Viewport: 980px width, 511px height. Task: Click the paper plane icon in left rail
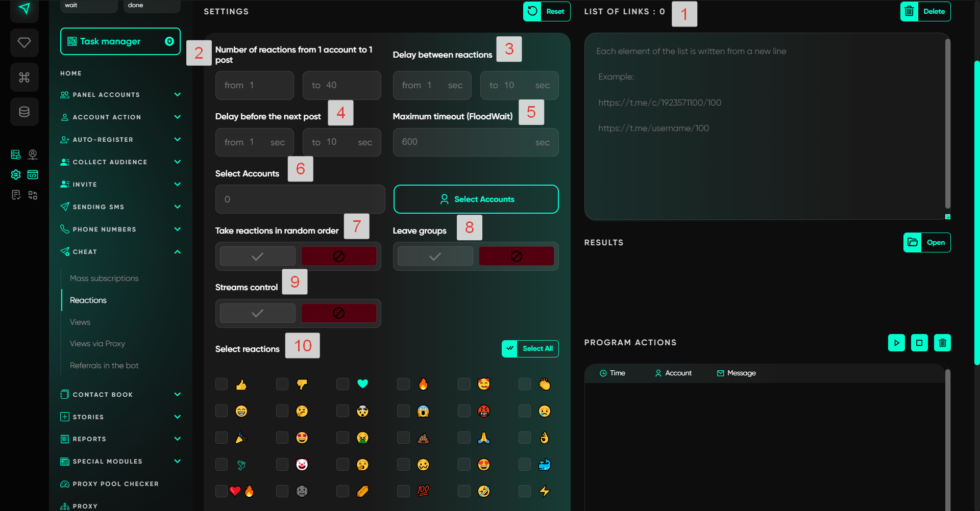(24, 9)
